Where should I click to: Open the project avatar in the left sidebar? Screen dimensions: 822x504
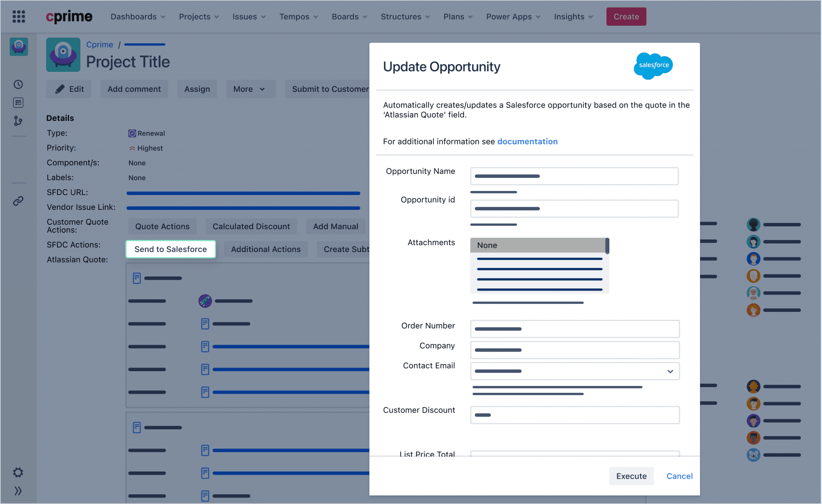click(19, 47)
